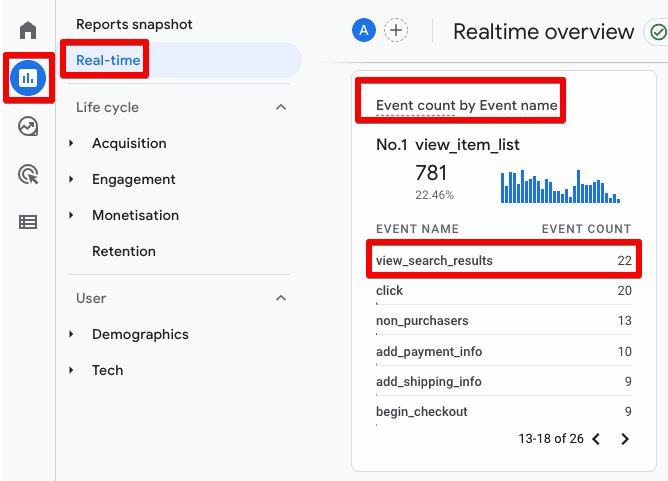Open the Configure table icon
The height and width of the screenshot is (481, 668).
click(28, 222)
